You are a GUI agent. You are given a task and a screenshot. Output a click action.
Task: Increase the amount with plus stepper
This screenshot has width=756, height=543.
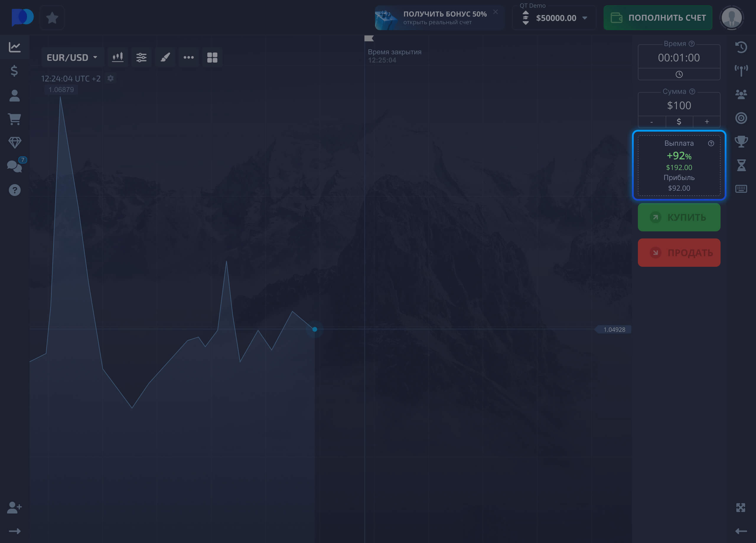pos(707,122)
